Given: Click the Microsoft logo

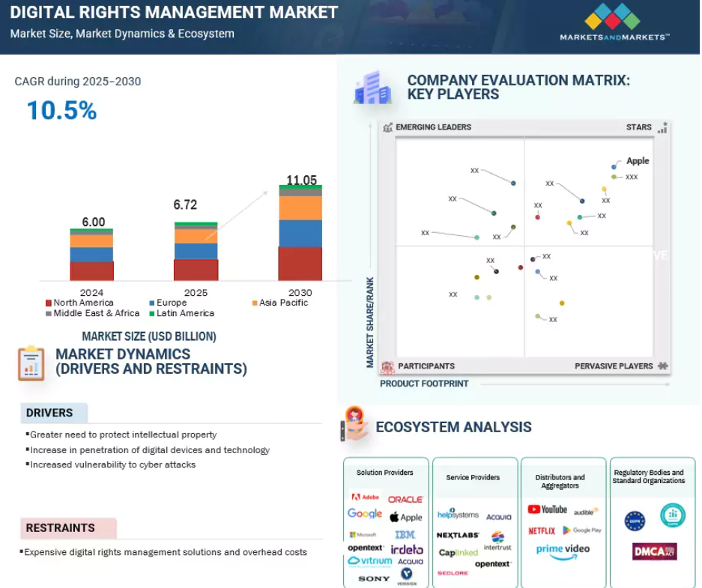Looking at the screenshot, I should point(363,535).
